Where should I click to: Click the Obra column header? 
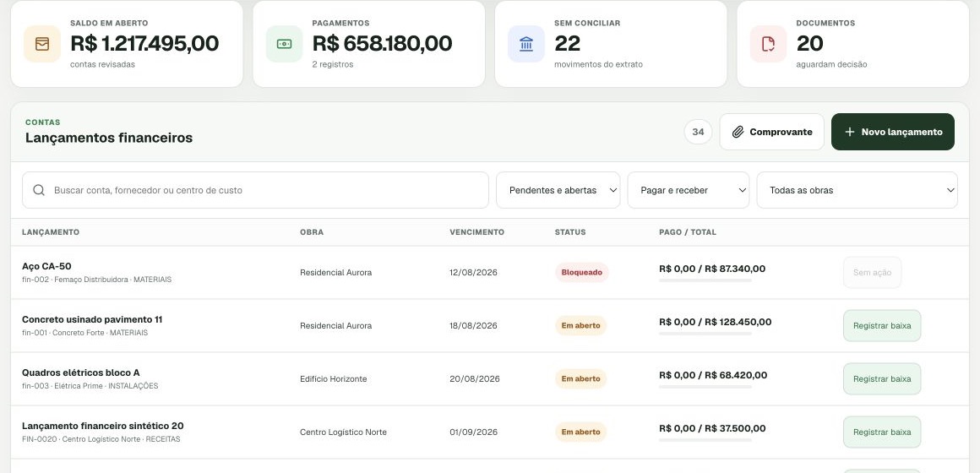click(312, 231)
